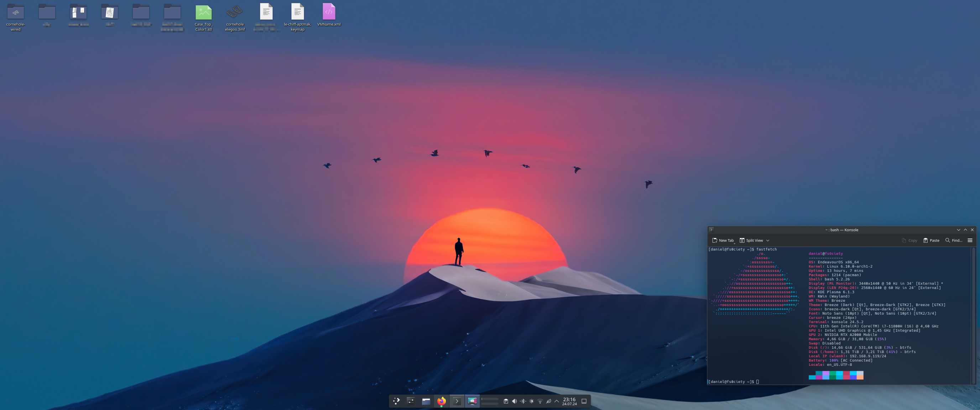Click the clock showing 23:16
The image size is (980, 410).
tap(569, 401)
